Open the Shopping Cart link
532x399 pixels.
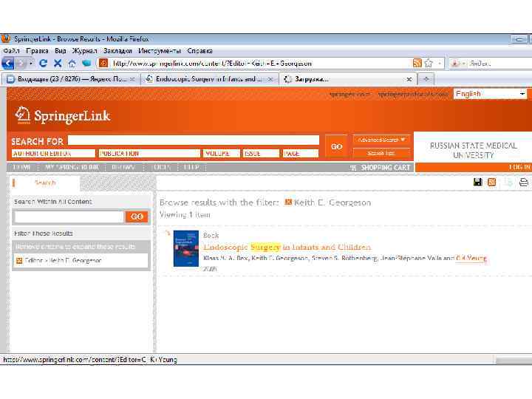(381, 168)
